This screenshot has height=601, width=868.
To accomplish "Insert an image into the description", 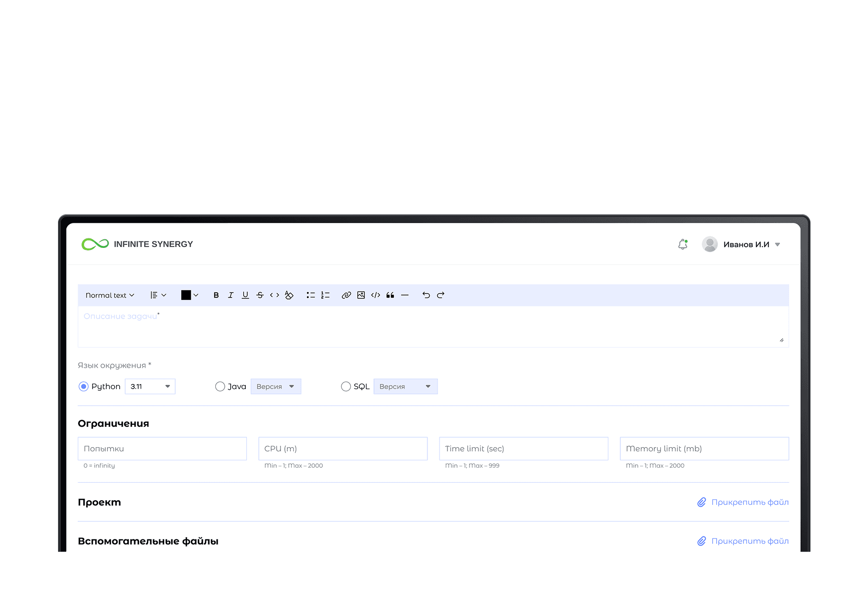I will click(x=361, y=295).
